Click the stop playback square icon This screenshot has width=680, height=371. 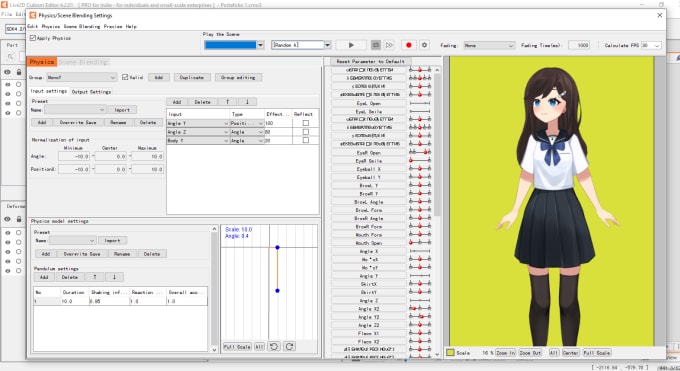coord(376,45)
